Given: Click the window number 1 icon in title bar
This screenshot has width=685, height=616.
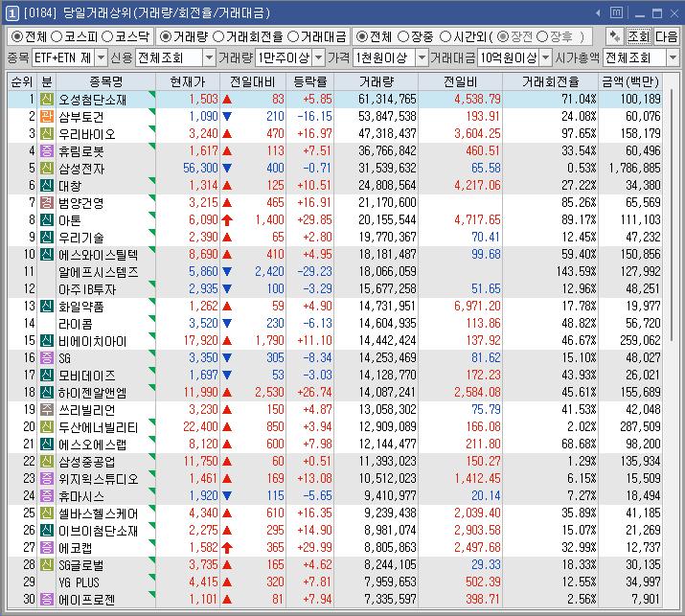Looking at the screenshot, I should pos(11,13).
